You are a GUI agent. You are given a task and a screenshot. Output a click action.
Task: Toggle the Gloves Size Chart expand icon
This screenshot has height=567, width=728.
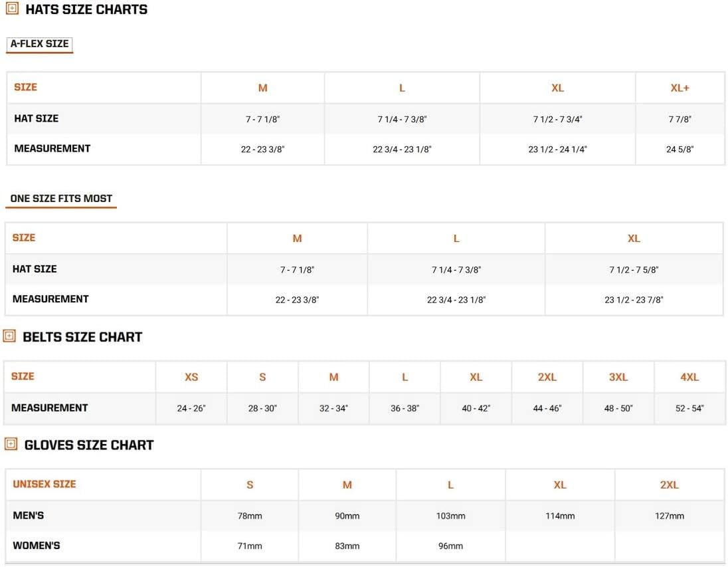click(x=11, y=445)
